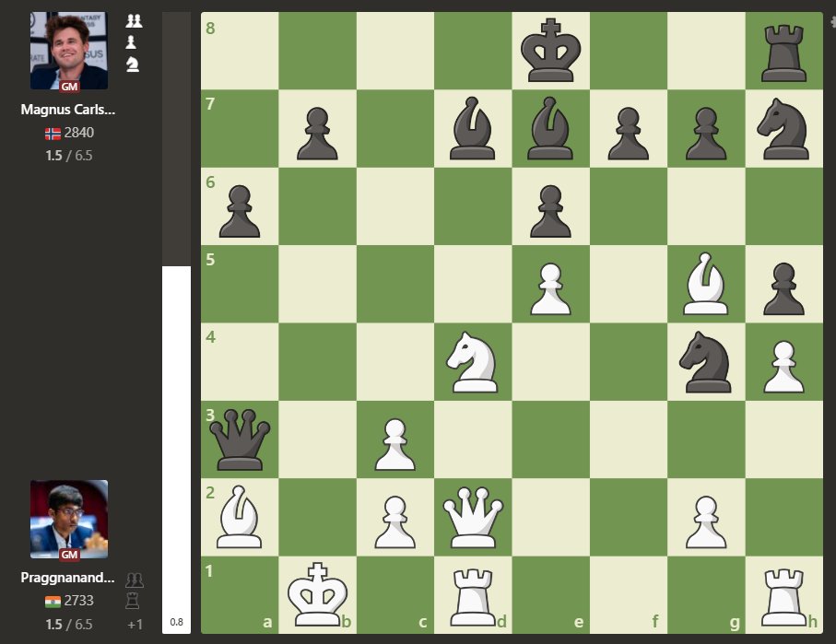Viewport: 836px width, 644px height.
Task: Click the captured rook icon beside Praggnanandhaa
Action: coord(133,602)
